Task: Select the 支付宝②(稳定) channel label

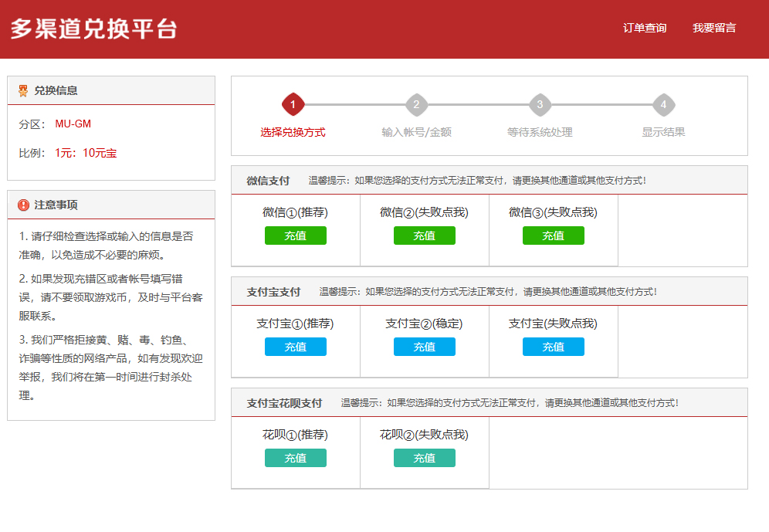Action: click(x=424, y=324)
